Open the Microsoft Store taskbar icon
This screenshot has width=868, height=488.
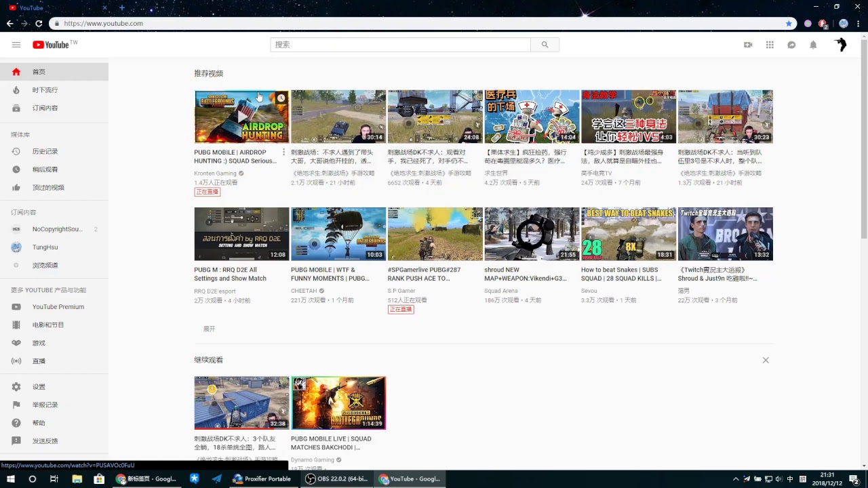click(x=99, y=479)
